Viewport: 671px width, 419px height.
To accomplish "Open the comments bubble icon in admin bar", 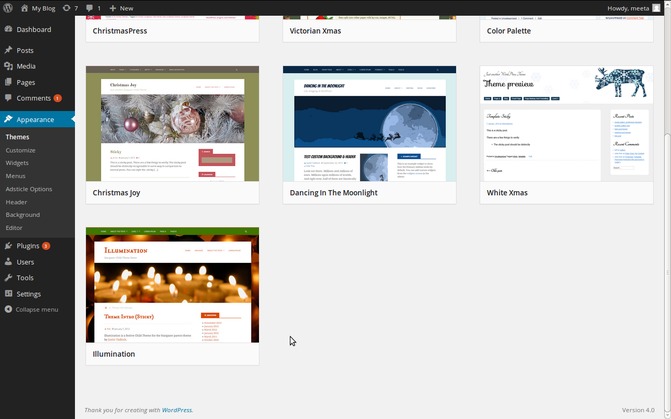I will (89, 8).
